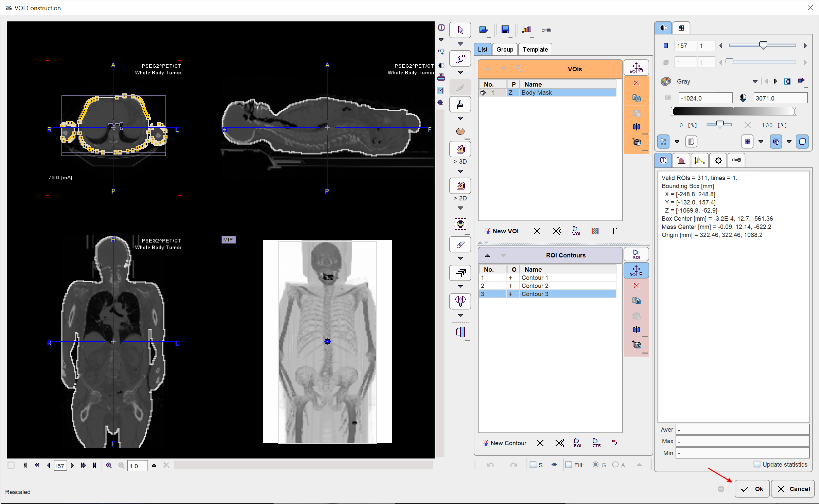Viewport: 819px width, 504px height.
Task: Add a New Contour
Action: (x=504, y=443)
